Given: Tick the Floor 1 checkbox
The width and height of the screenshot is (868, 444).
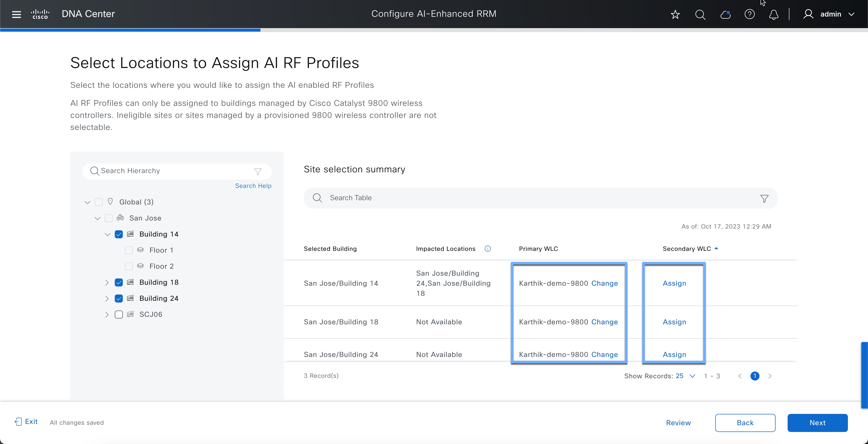Looking at the screenshot, I should click(129, 250).
